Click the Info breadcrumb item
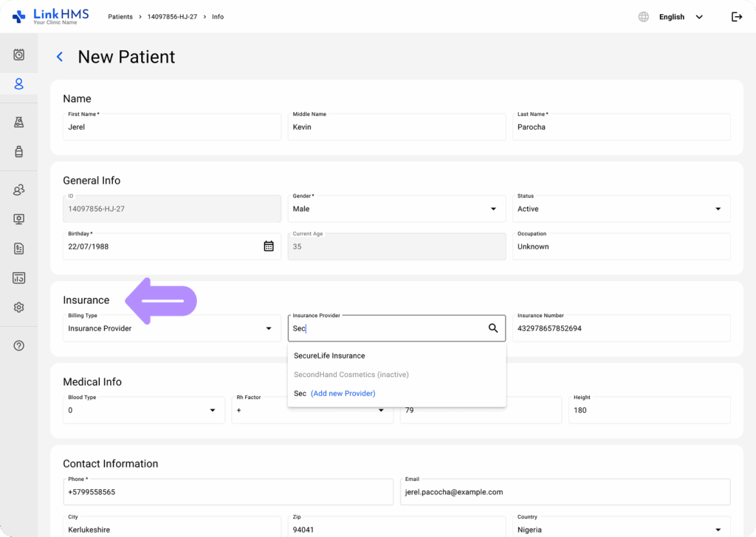Screen dimensions: 756x537 pyautogui.click(x=217, y=16)
